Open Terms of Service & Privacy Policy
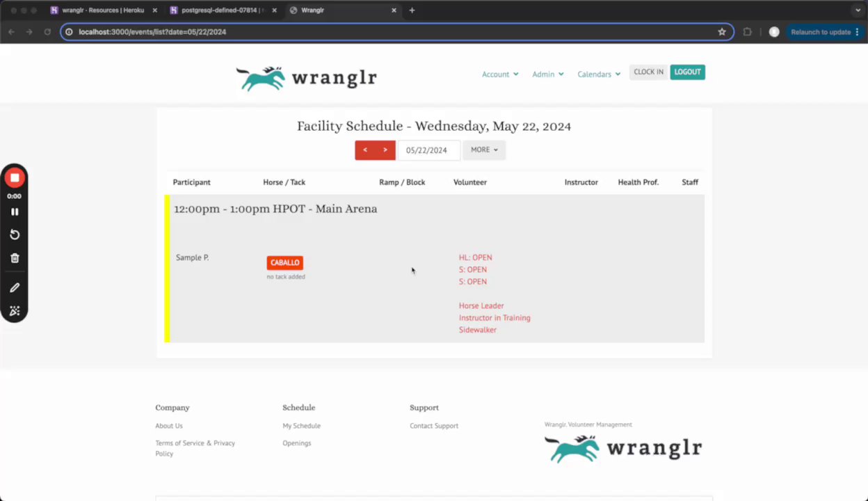 coord(195,448)
